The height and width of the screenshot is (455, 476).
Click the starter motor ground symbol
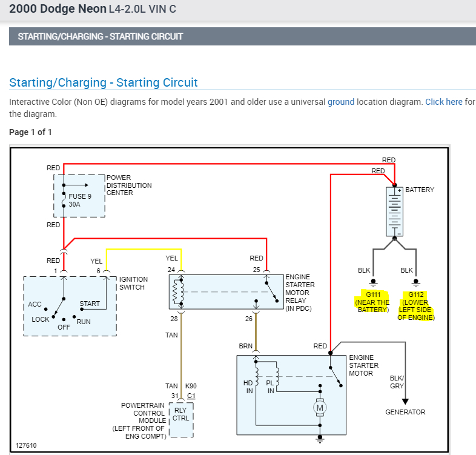(320, 439)
